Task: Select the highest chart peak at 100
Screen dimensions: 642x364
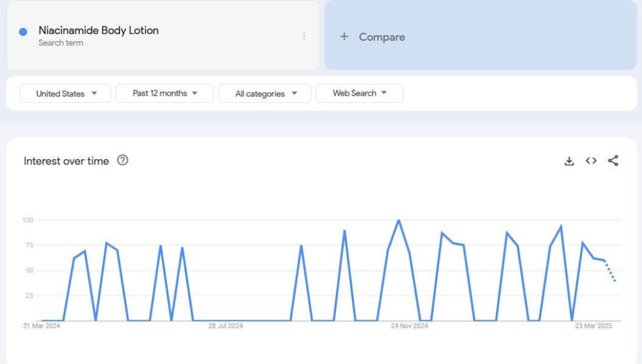Action: point(398,221)
